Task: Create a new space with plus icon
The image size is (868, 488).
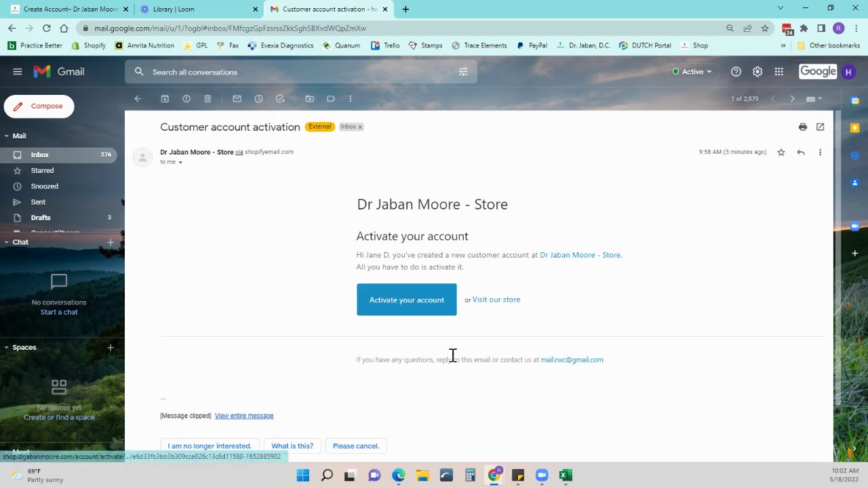Action: point(111,348)
